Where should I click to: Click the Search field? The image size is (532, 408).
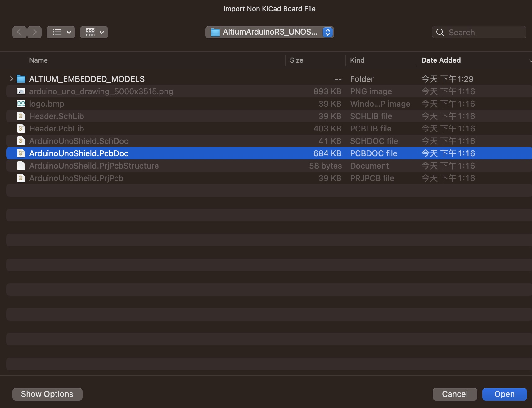[479, 32]
